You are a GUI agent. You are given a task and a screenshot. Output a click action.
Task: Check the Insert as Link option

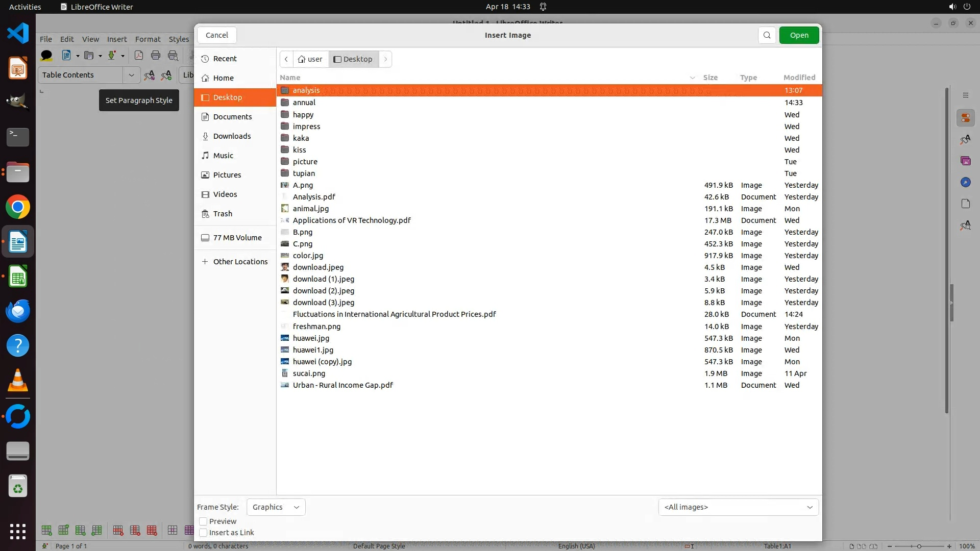[203, 533]
